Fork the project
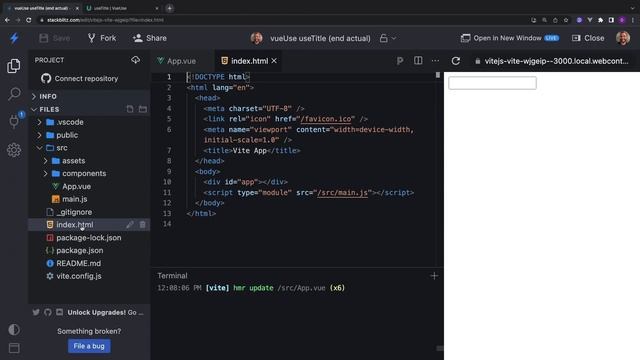Screen dimensions: 640x360 point(102,38)
